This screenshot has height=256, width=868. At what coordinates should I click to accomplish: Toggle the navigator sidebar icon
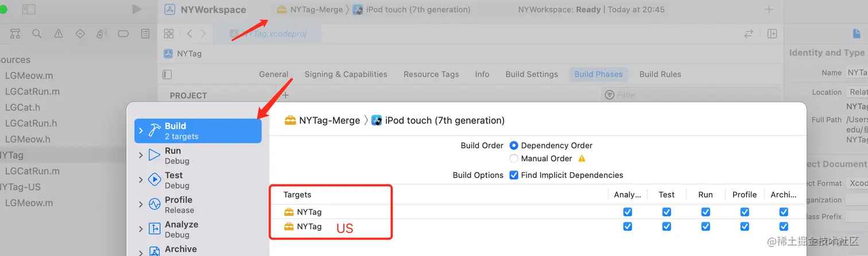coord(28,9)
